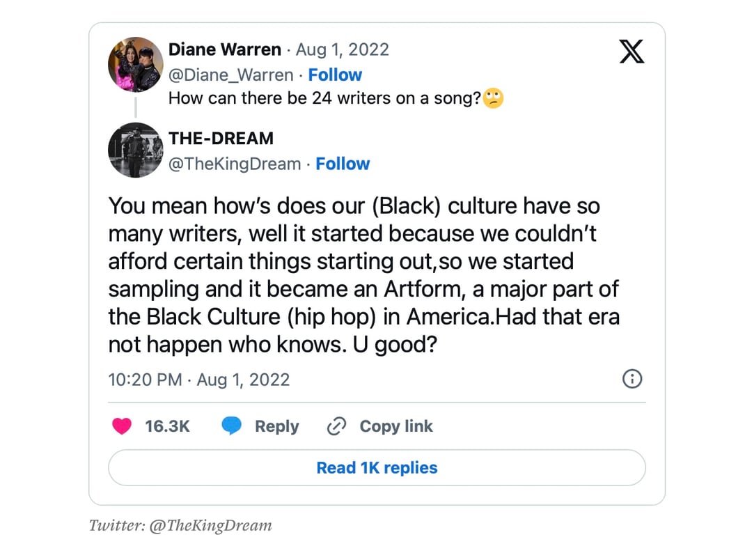Click the @TheKingDream handle
The height and width of the screenshot is (560, 745).
235,164
